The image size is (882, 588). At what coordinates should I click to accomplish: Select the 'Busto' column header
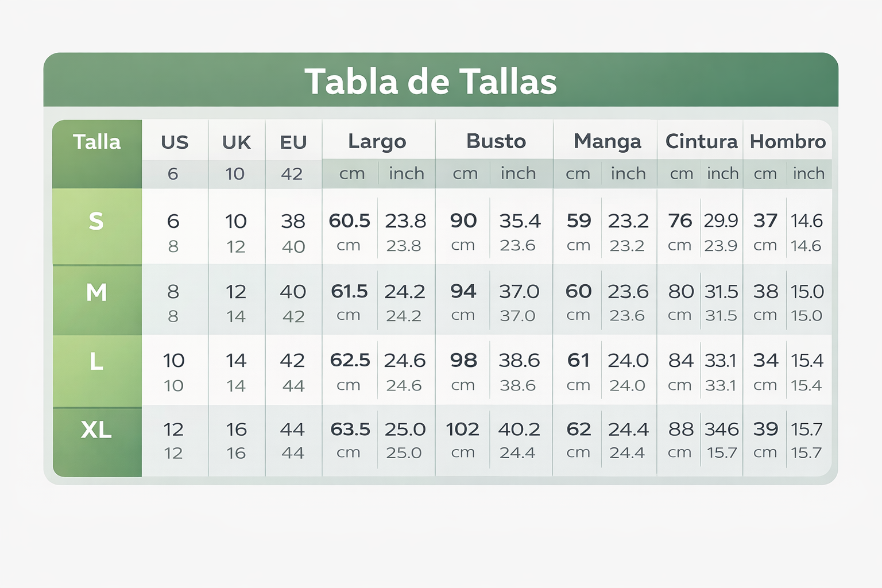496,141
